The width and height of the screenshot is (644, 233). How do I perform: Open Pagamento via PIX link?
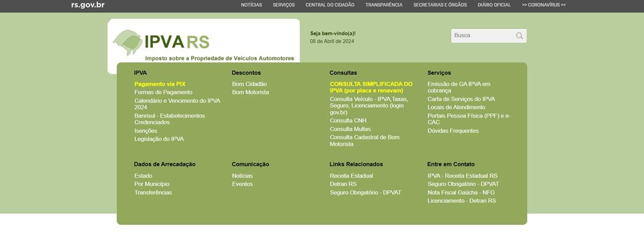point(159,84)
